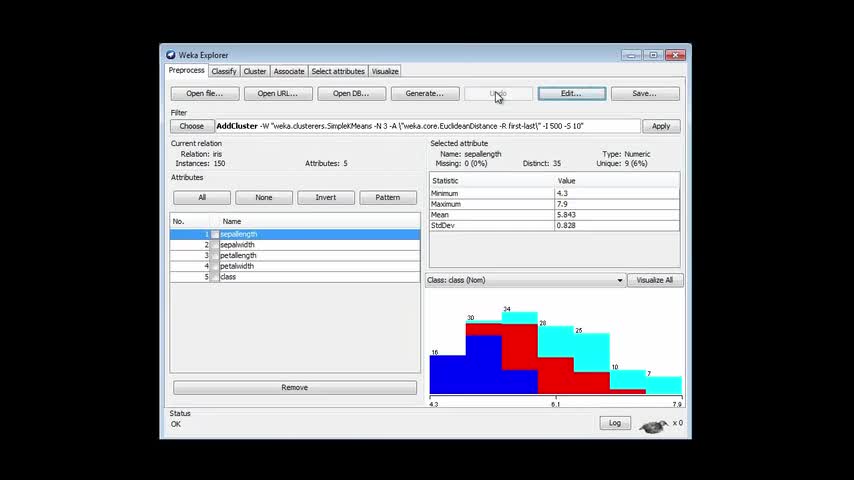
Task: Click the histogram bar labeled 16
Action: pos(448,375)
